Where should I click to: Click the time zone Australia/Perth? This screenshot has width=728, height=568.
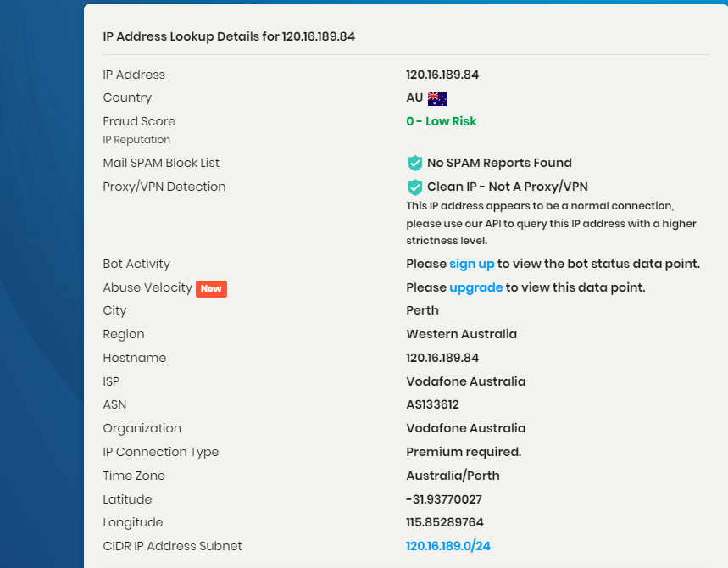tap(453, 476)
